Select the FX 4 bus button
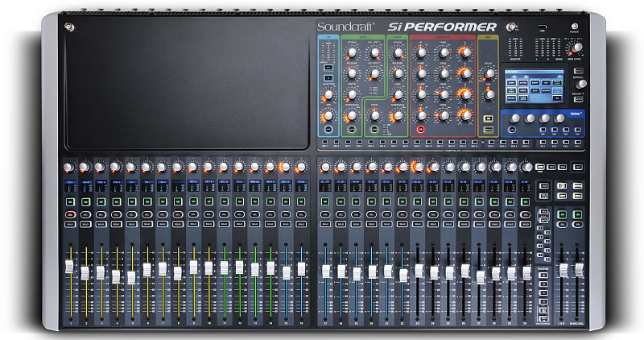 [x=577, y=143]
